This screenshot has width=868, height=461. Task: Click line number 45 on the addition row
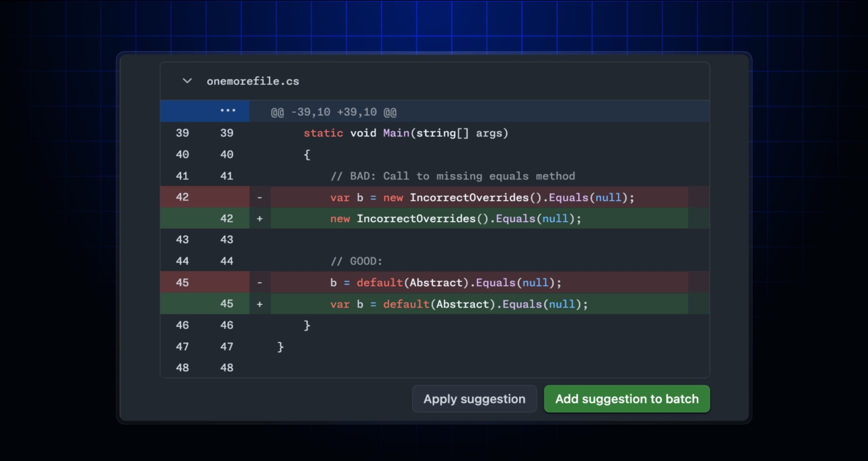pyautogui.click(x=227, y=304)
